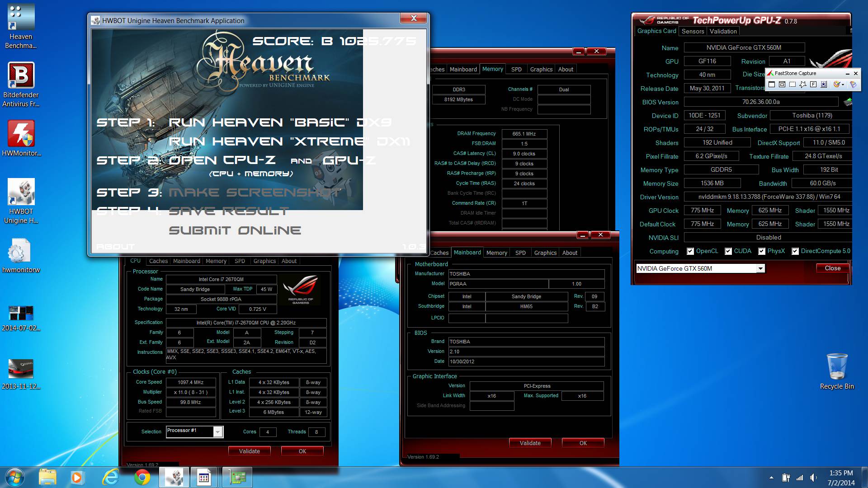The image size is (868, 488).
Task: Open Bitdefender Antivirus desktop icon
Action: [21, 84]
